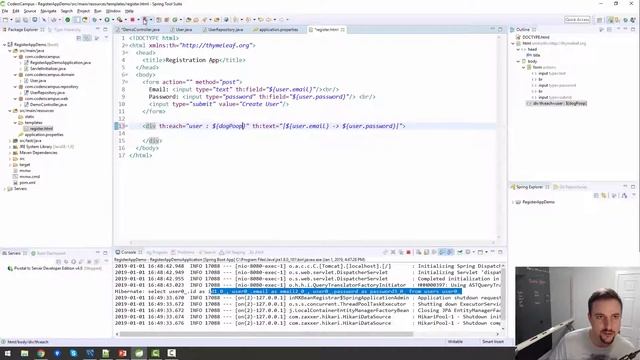Expand RegisterAppDemo in Spring Explorer
Screen dimensions: 640x360
[x=513, y=202]
